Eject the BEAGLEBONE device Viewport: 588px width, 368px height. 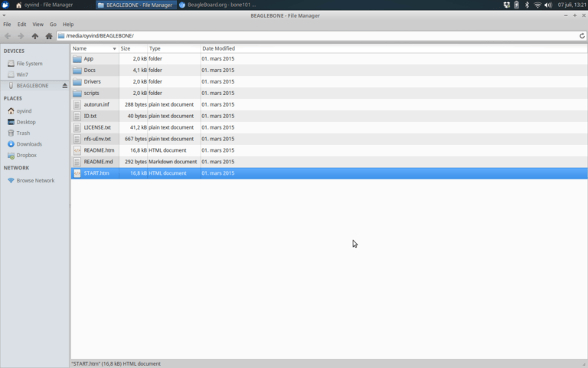[x=64, y=86]
